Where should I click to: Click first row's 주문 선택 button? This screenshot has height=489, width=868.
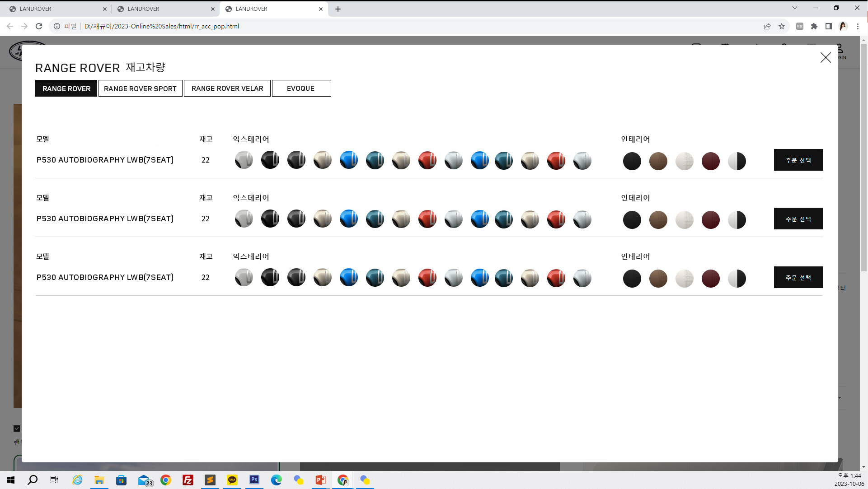click(x=798, y=160)
